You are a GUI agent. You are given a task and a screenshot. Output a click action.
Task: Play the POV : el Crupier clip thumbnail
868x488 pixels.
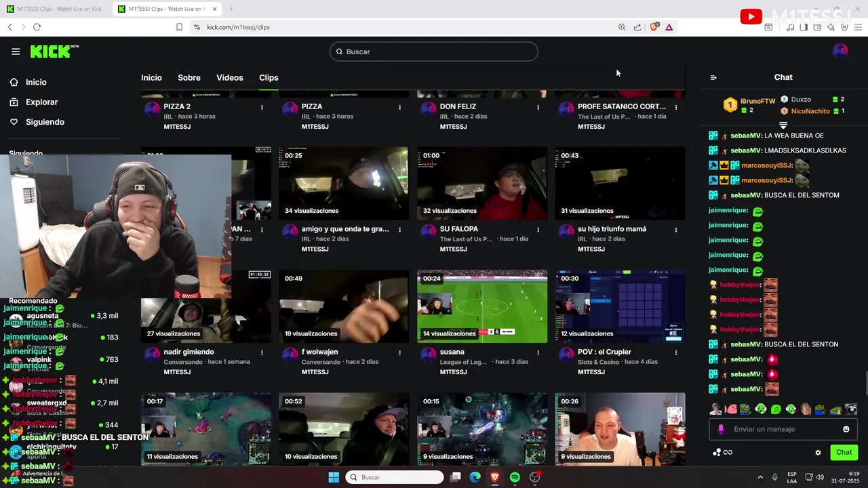pyautogui.click(x=620, y=306)
